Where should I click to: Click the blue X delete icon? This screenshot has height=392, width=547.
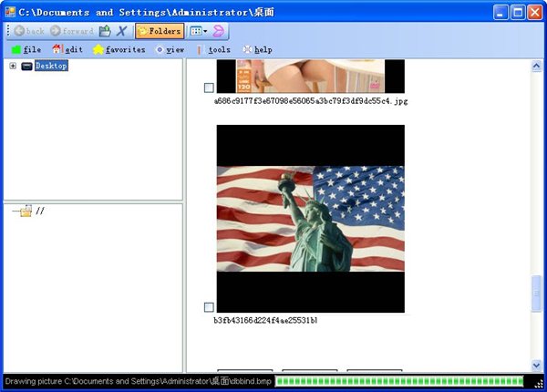[121, 31]
